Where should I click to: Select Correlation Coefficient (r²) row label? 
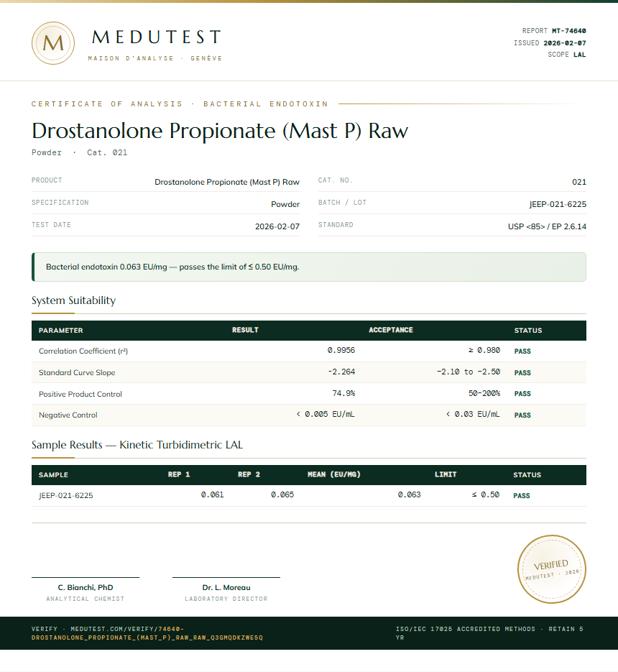tap(83, 351)
